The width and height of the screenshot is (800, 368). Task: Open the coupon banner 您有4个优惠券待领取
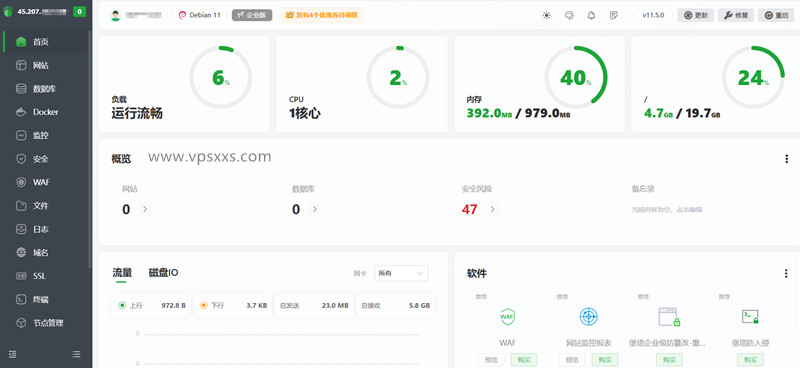[321, 15]
